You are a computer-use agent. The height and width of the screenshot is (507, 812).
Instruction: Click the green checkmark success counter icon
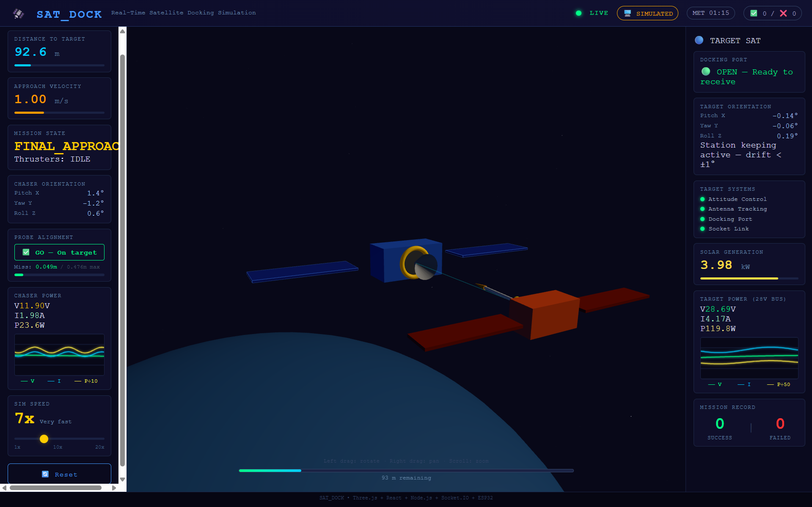754,13
